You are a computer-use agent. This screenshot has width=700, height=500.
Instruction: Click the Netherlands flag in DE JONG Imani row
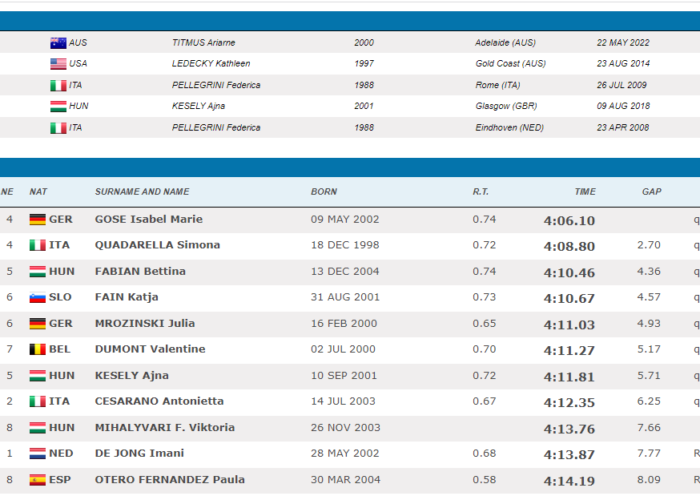point(38,454)
